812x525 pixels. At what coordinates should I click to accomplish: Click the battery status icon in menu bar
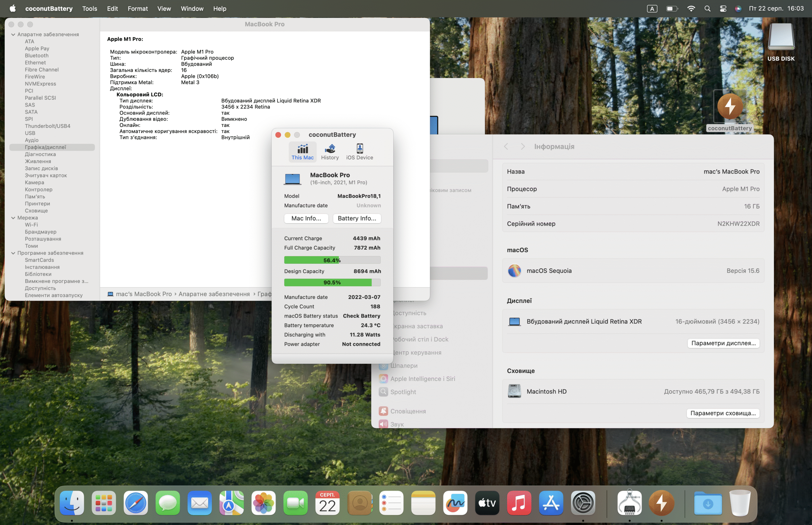(x=672, y=9)
